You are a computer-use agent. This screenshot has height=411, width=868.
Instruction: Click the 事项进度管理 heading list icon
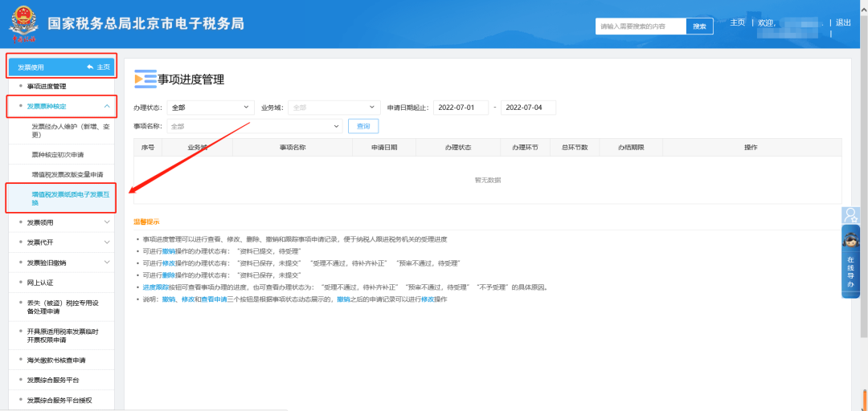[x=145, y=79]
